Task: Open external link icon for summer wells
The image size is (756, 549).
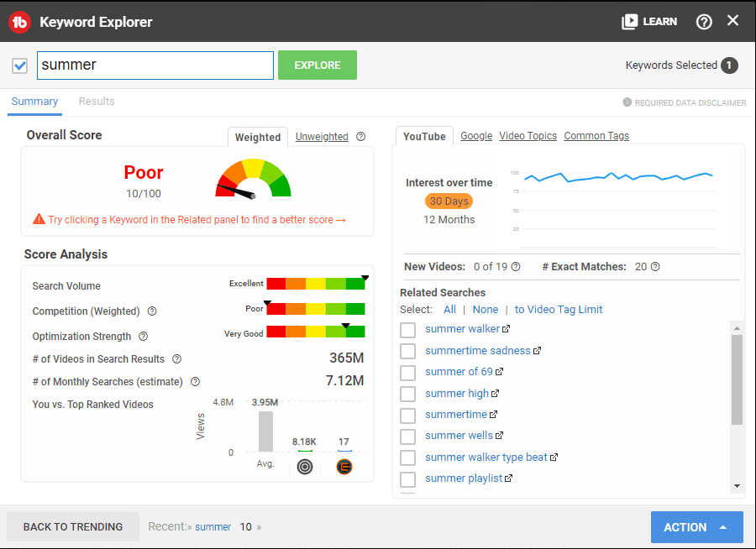Action: (499, 435)
